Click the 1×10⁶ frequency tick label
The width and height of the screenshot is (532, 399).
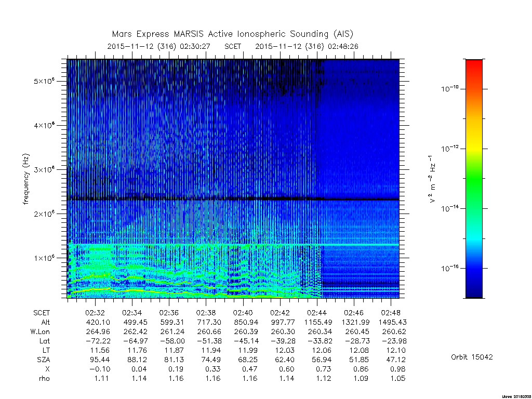44,258
